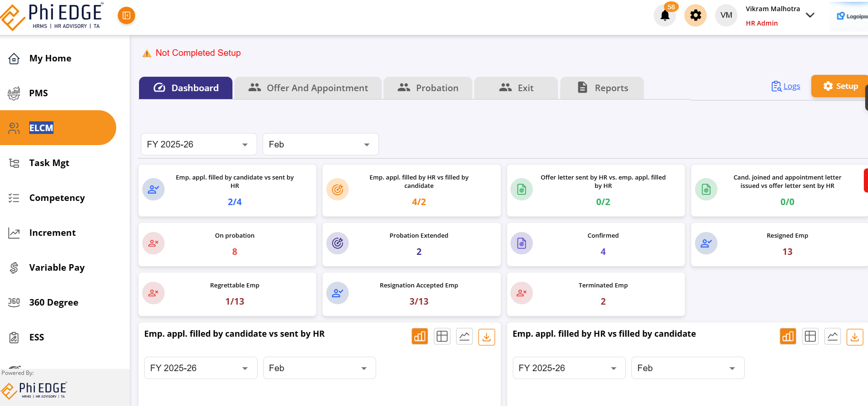Open the settings gear icon in header

pyautogui.click(x=695, y=15)
